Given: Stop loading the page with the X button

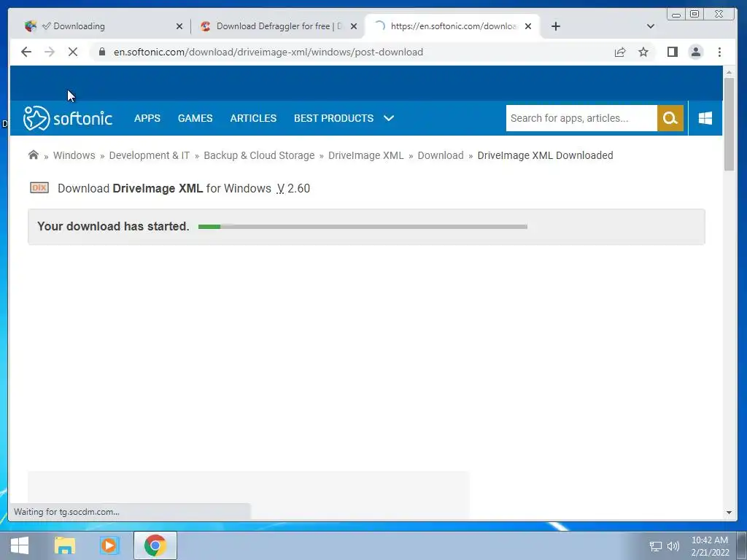Looking at the screenshot, I should 73,52.
